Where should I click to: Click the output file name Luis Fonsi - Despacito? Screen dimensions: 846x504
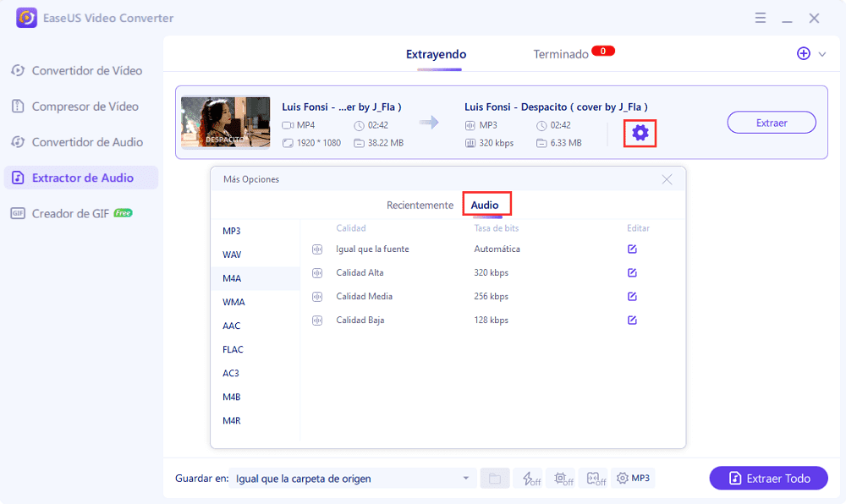[x=557, y=107]
